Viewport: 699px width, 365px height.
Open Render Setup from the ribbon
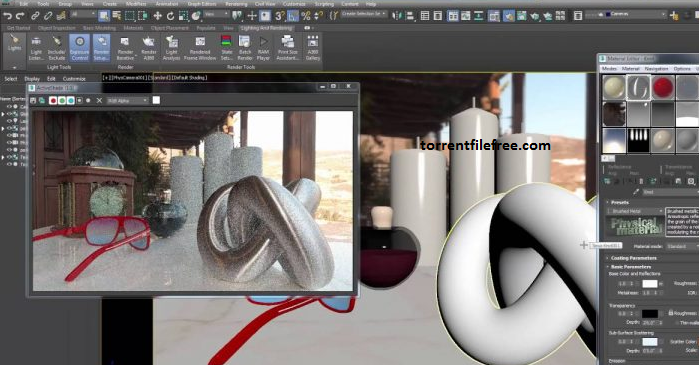pyautogui.click(x=101, y=48)
